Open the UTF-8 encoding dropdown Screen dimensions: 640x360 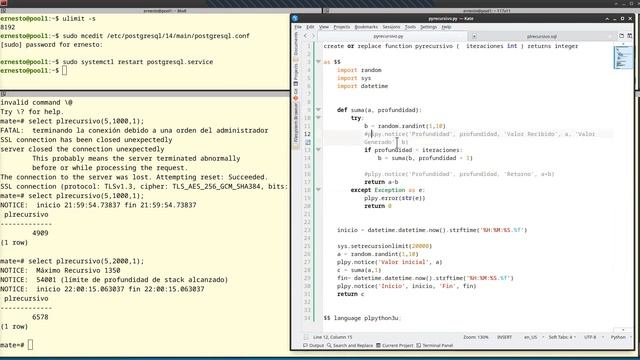593,337
